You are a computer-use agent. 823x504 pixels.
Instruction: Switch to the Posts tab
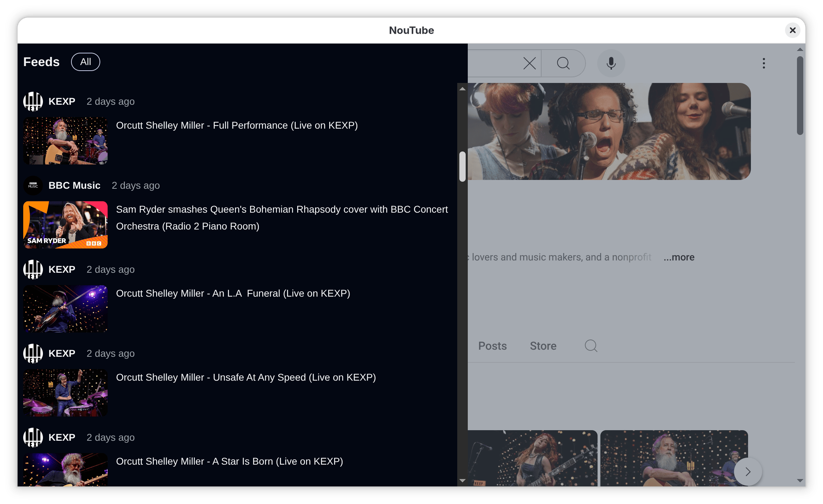click(x=492, y=346)
